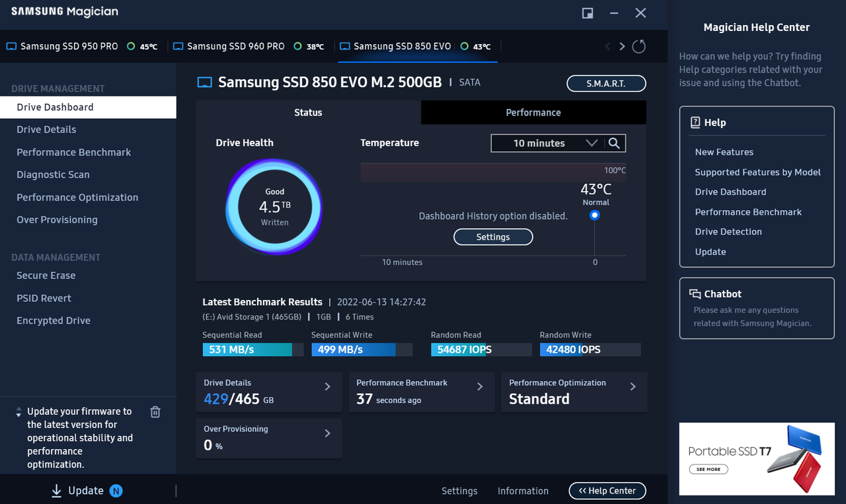The width and height of the screenshot is (846, 504).
Task: Click the Help question-mark icon
Action: pyautogui.click(x=695, y=122)
